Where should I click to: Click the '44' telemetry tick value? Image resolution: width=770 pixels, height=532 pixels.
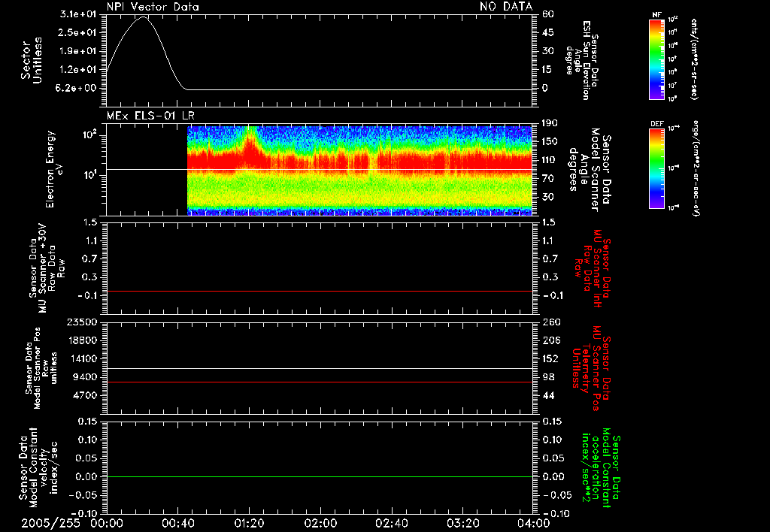pyautogui.click(x=548, y=395)
